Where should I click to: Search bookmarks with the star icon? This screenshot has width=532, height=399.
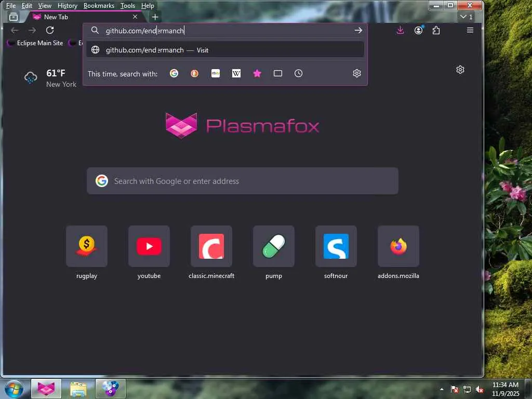point(257,73)
